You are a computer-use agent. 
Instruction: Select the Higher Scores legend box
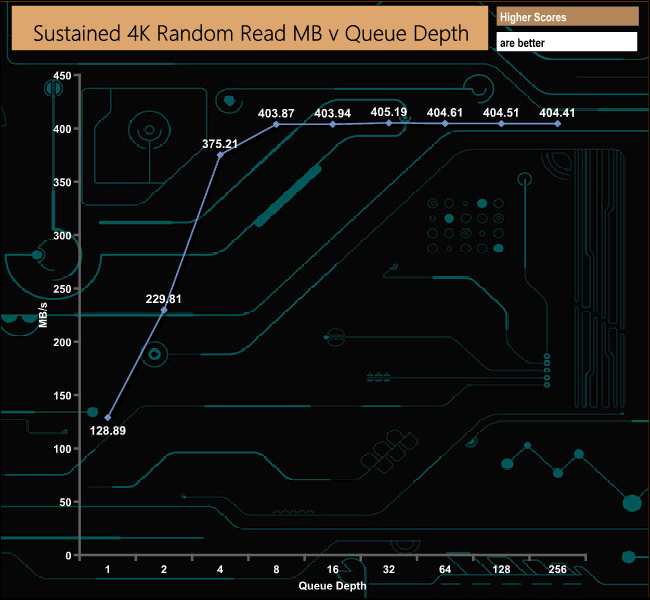point(567,16)
